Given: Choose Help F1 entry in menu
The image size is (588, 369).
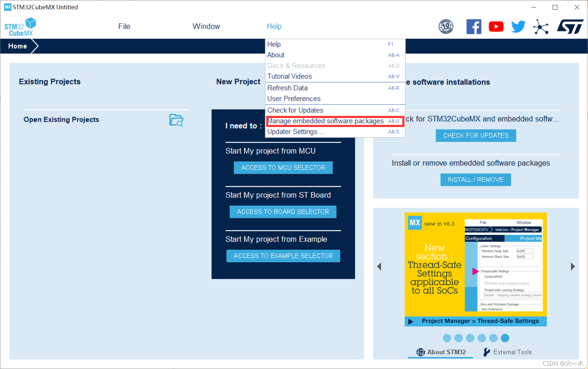Looking at the screenshot, I should [x=335, y=44].
